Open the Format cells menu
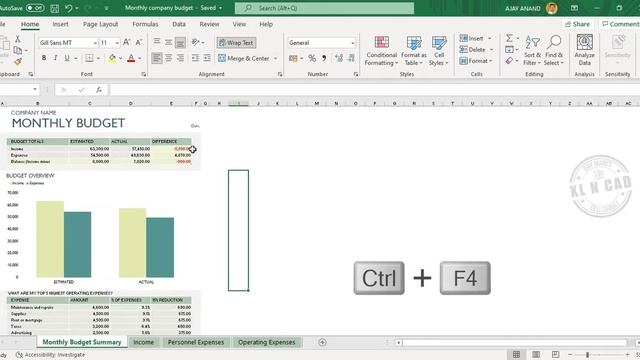This screenshot has height=360, width=640. [476, 61]
